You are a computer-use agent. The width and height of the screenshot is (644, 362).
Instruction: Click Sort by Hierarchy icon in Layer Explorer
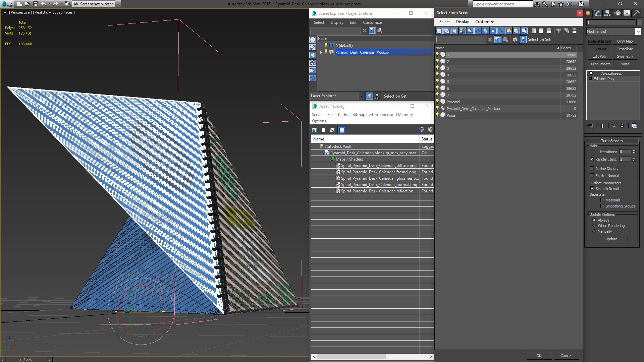(377, 96)
